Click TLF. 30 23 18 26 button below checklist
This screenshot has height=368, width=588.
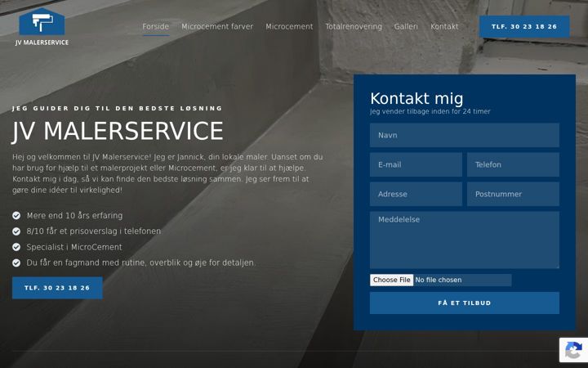coord(57,288)
